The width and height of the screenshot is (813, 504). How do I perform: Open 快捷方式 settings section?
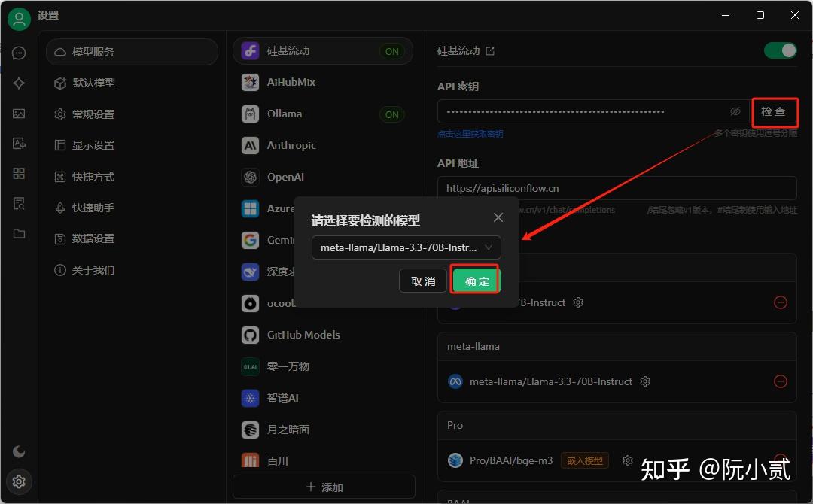pos(132,177)
